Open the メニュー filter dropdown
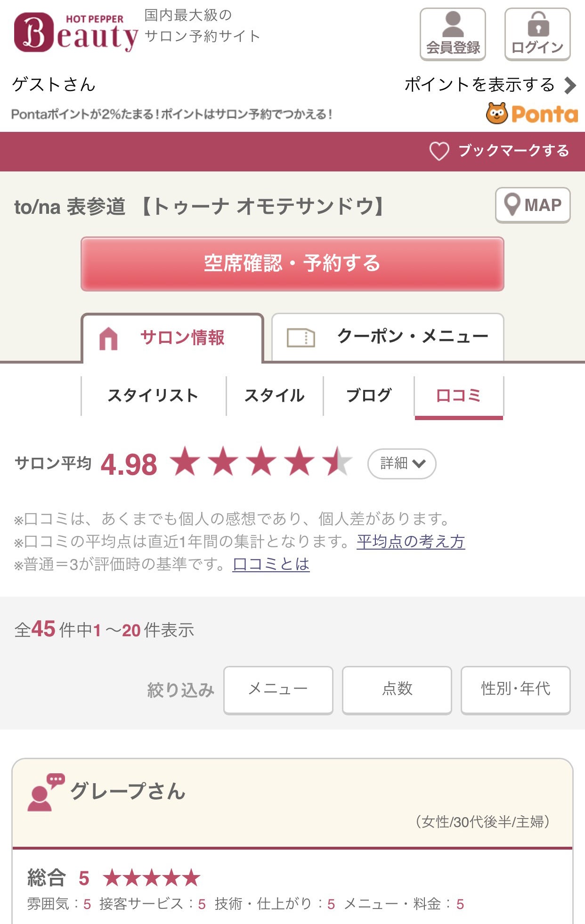The image size is (585, 924). click(x=278, y=689)
